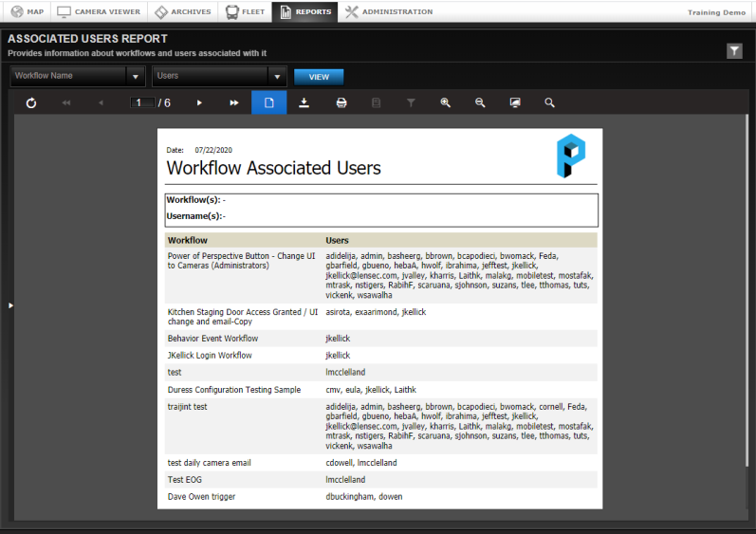Go to the previous report page
Viewport: 756px width, 534px height.
click(101, 102)
